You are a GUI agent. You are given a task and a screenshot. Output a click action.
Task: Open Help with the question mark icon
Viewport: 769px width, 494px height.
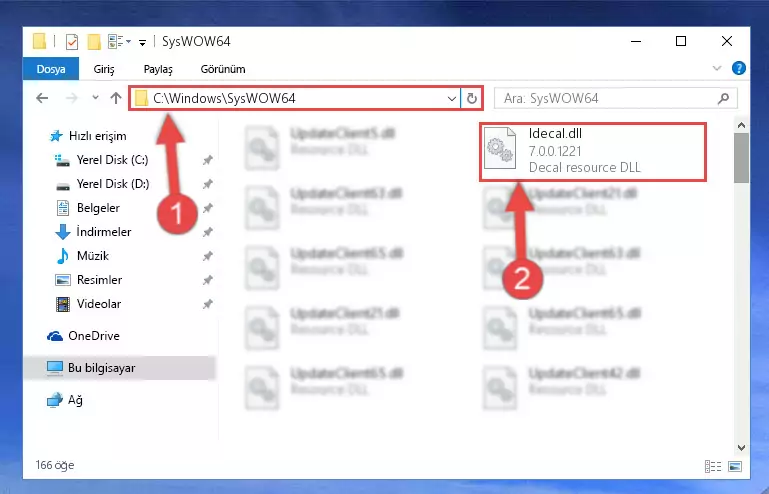(738, 68)
